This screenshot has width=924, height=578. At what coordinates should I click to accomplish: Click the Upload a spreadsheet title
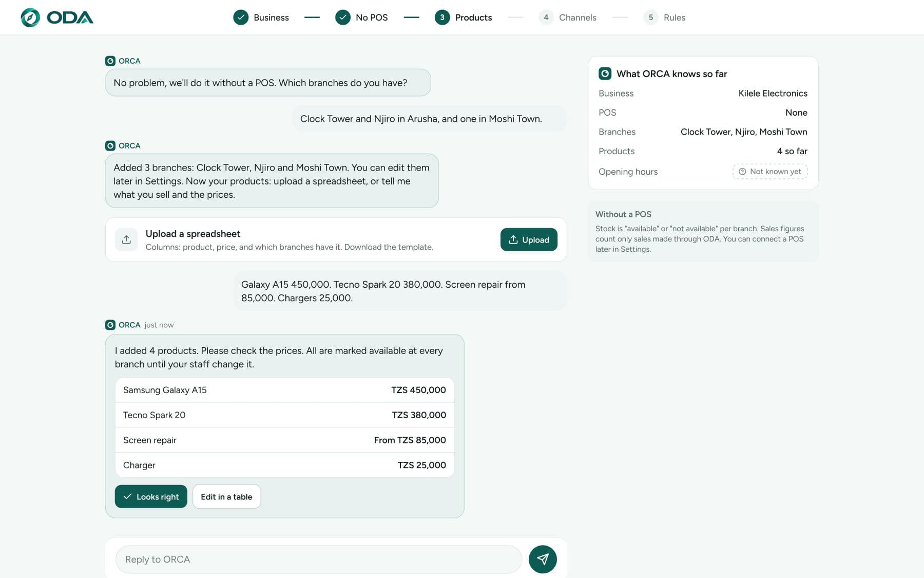tap(192, 234)
